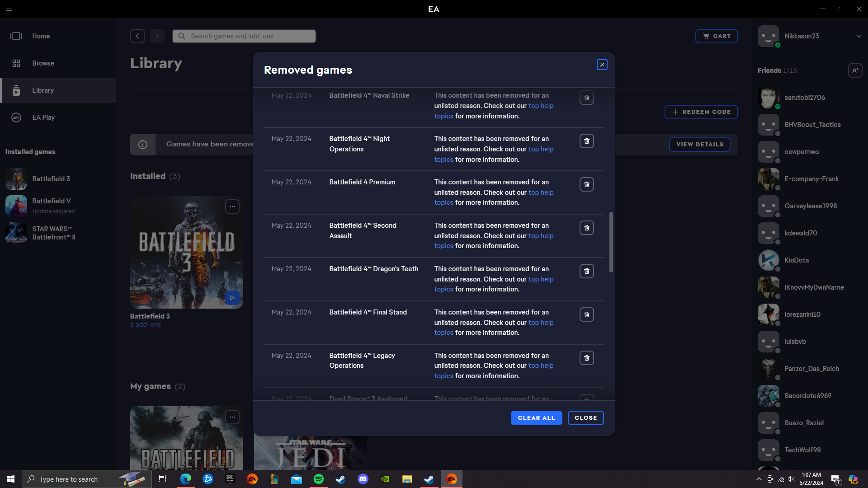The height and width of the screenshot is (488, 868).
Task: Open volume control in system tray
Action: point(791,479)
